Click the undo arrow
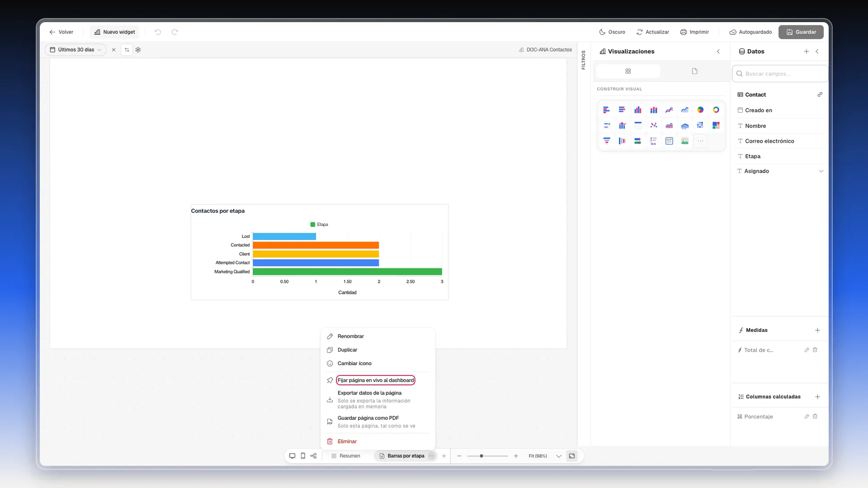Image resolution: width=868 pixels, height=488 pixels. click(158, 32)
